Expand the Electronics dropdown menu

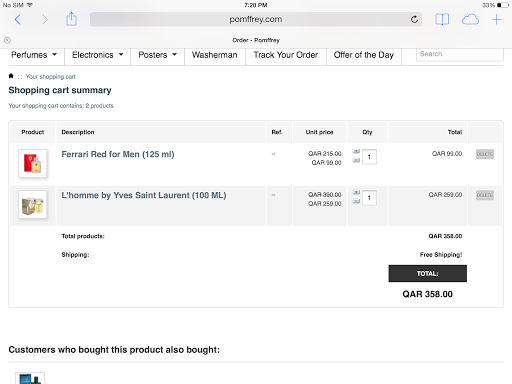[98, 55]
